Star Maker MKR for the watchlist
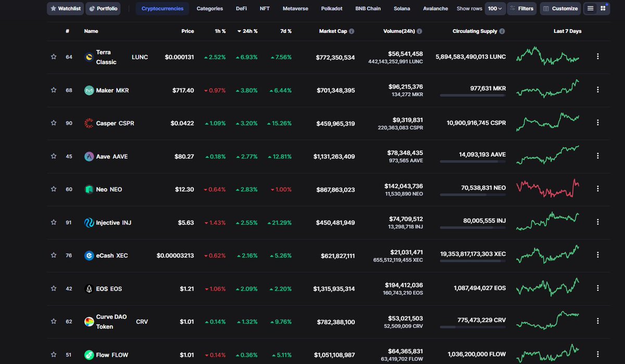This screenshot has width=625, height=364. (54, 90)
